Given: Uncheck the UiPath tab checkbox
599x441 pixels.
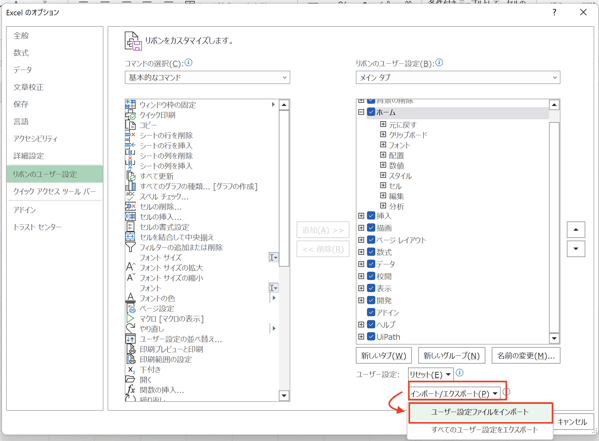Looking at the screenshot, I should pyautogui.click(x=371, y=336).
